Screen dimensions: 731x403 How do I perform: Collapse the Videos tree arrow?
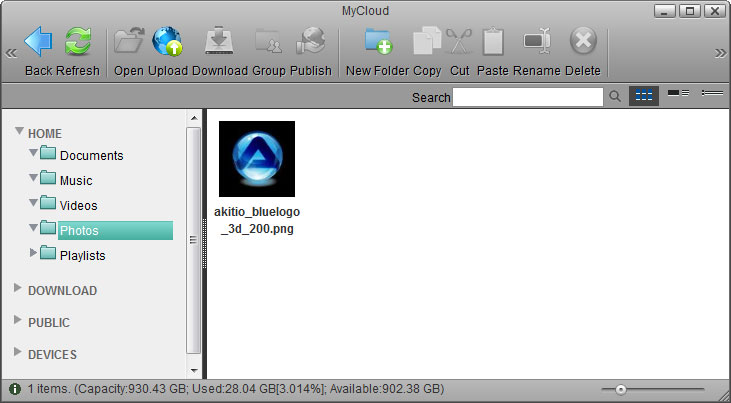[x=33, y=203]
